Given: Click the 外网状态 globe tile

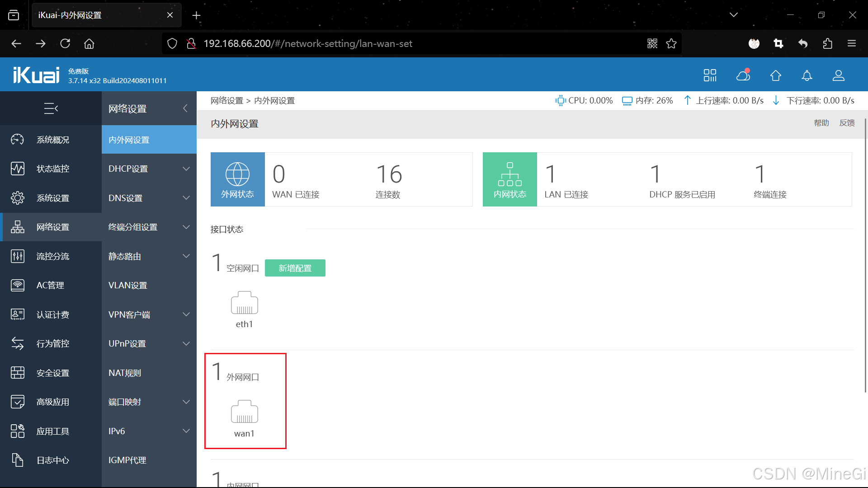Looking at the screenshot, I should pyautogui.click(x=237, y=179).
